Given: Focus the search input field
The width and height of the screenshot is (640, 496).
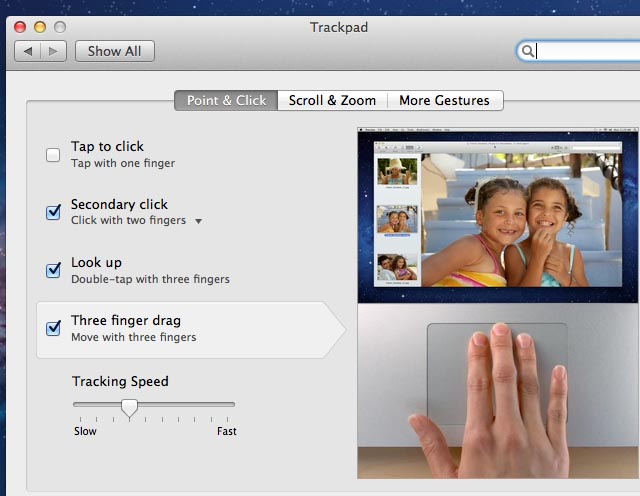Looking at the screenshot, I should [585, 51].
